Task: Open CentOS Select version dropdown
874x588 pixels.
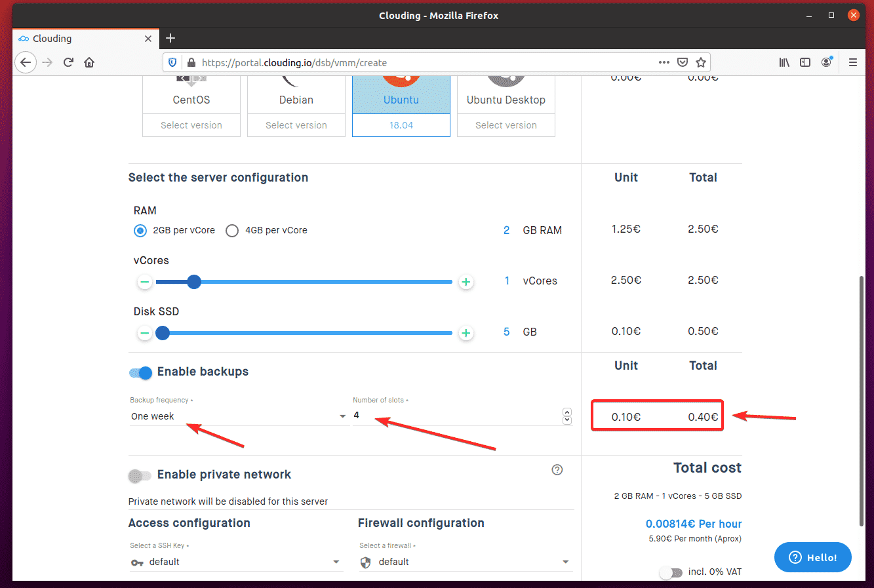Action: pyautogui.click(x=191, y=125)
